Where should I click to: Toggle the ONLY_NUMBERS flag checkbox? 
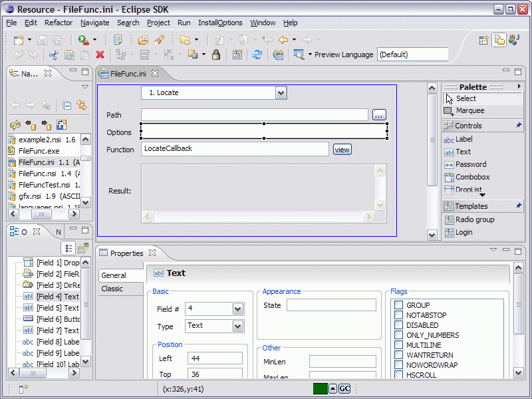click(x=399, y=335)
